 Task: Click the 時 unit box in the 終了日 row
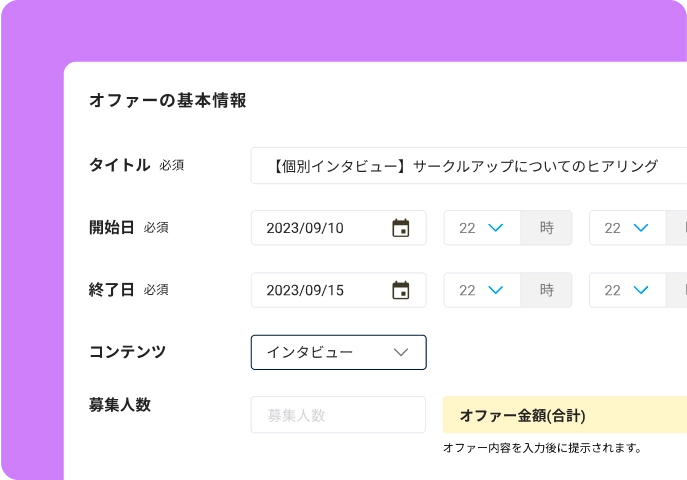point(546,291)
